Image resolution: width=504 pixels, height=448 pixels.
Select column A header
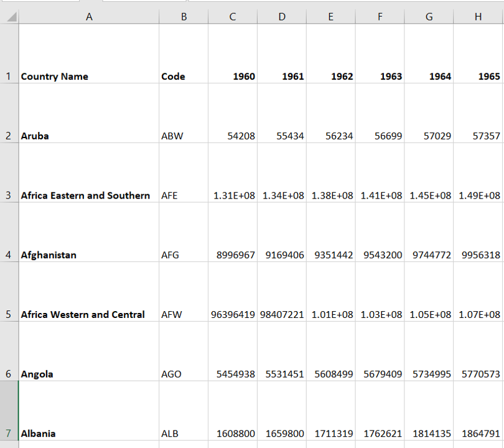pos(89,17)
